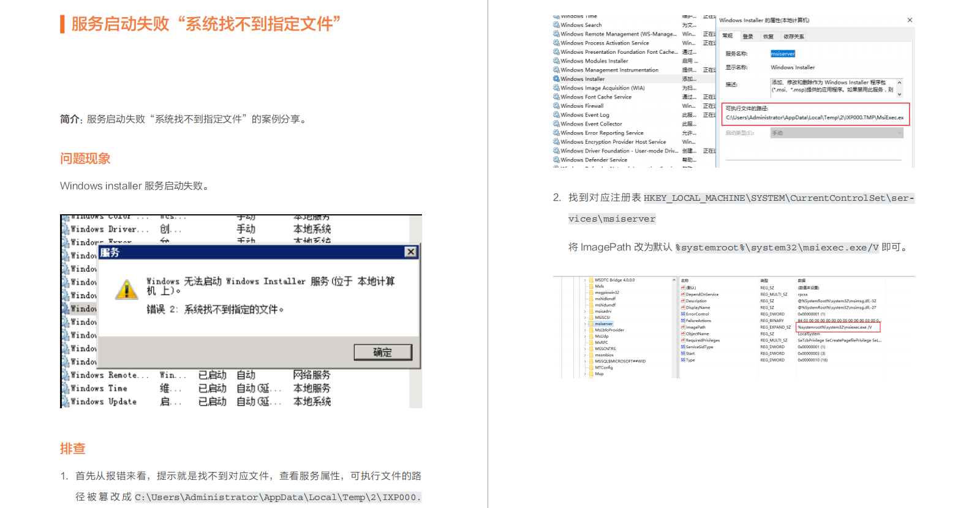This screenshot has height=508, width=980.
Task: Click the MSDTC Bridge 4.0.0.0 folder icon
Action: (x=591, y=280)
